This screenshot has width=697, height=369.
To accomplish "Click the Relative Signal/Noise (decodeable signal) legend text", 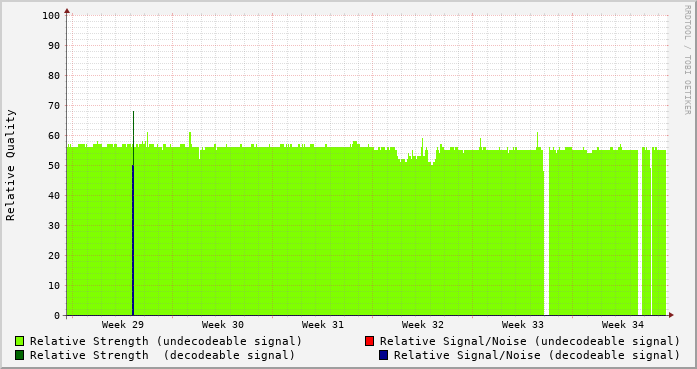I will (x=537, y=355).
